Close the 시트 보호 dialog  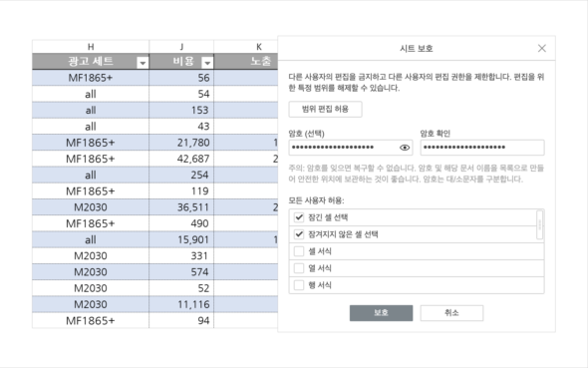pos(541,48)
